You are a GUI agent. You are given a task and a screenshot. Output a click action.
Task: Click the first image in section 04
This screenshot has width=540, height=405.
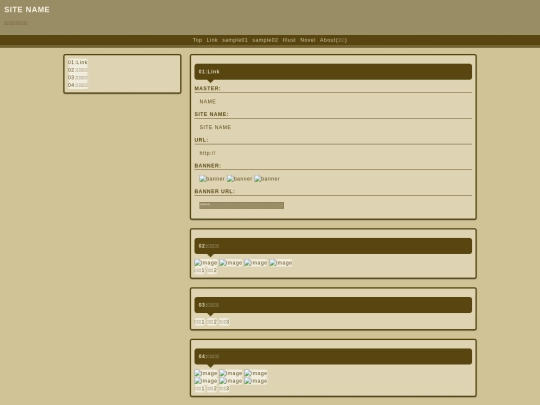coord(206,373)
